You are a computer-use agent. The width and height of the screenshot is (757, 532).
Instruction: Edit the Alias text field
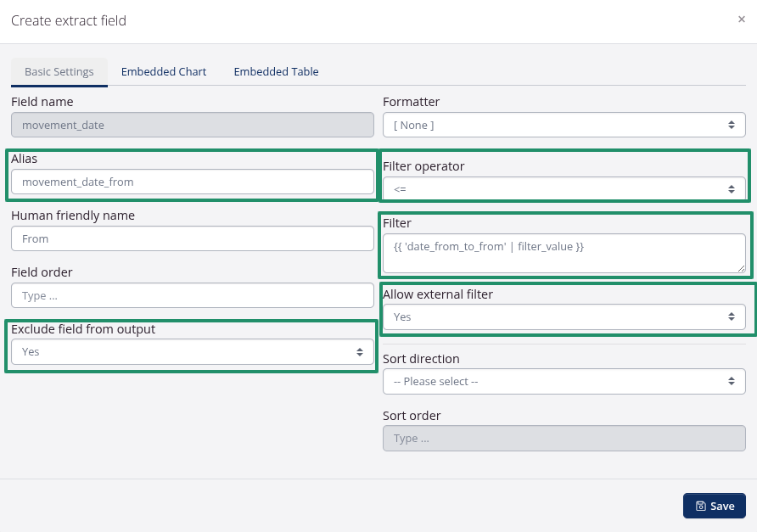192,182
